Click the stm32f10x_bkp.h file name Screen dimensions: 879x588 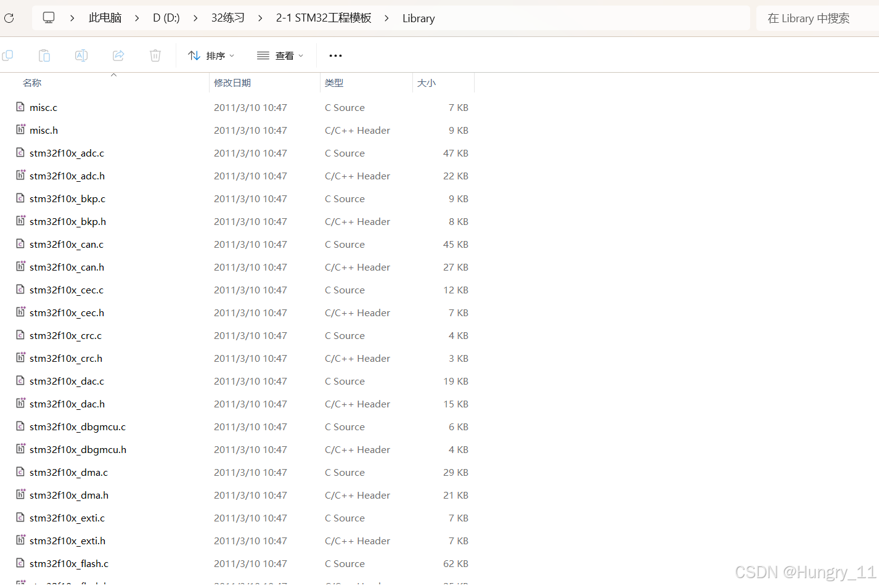click(68, 221)
